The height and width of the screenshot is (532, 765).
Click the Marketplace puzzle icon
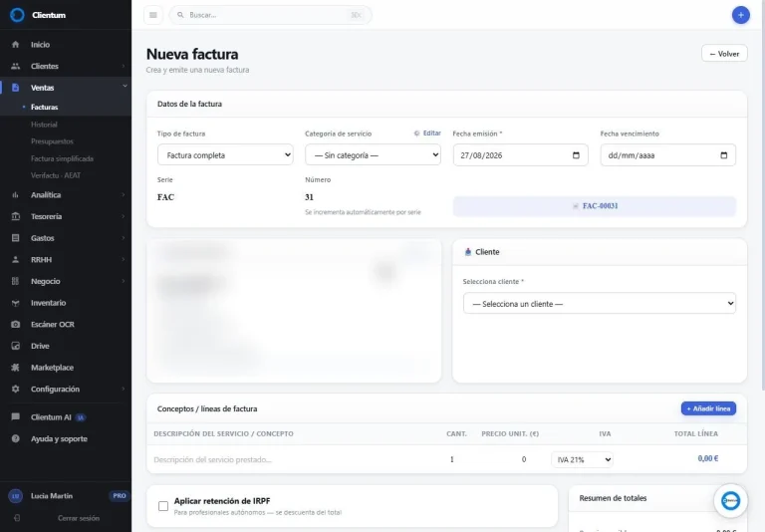16,367
